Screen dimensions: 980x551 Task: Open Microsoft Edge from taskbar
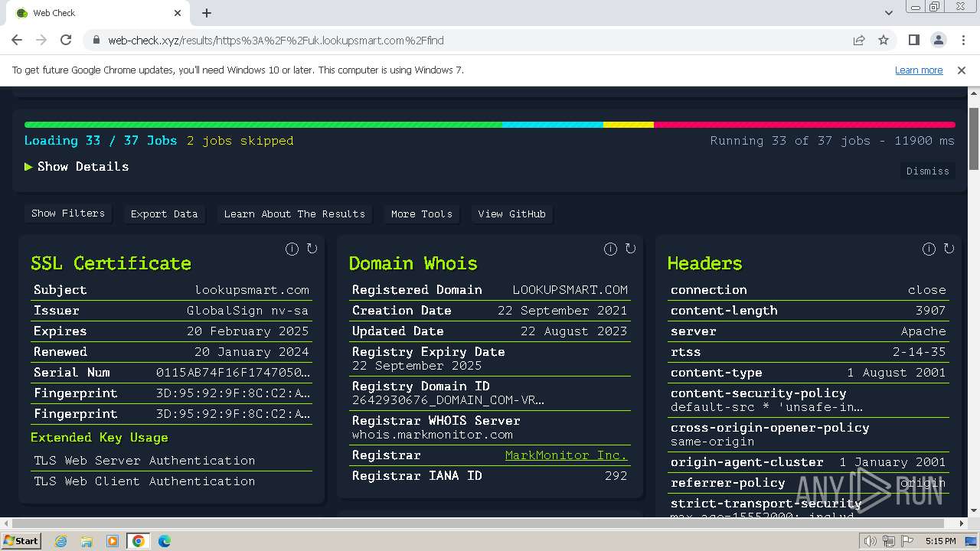(x=164, y=541)
